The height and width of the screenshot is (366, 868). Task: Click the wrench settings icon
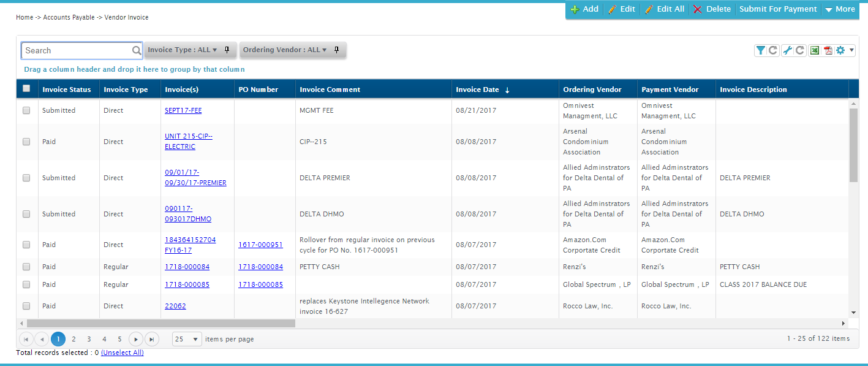click(x=788, y=50)
